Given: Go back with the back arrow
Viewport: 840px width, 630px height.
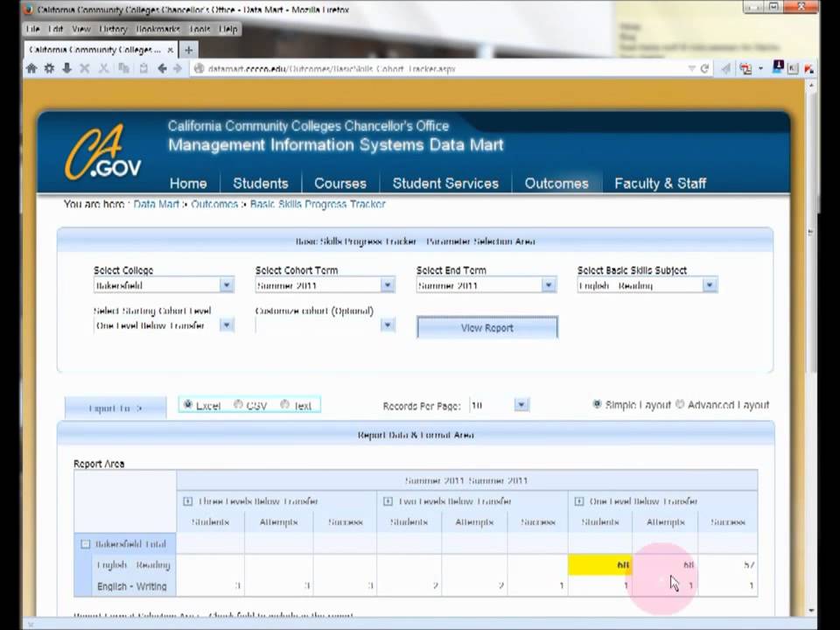Looking at the screenshot, I should pos(162,68).
